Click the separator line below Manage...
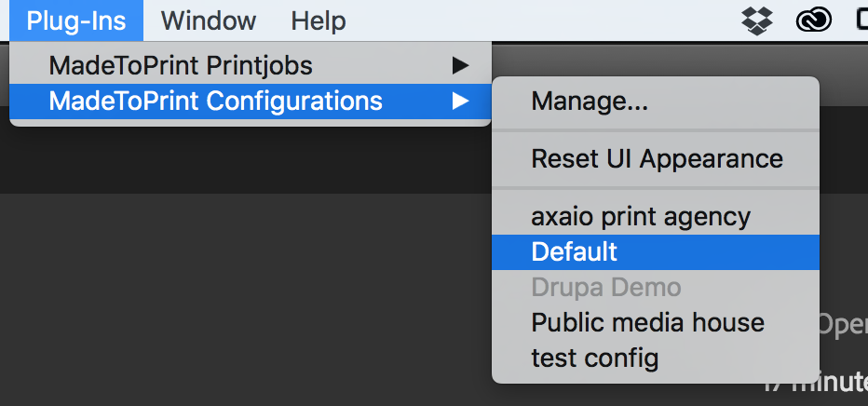 click(656, 130)
